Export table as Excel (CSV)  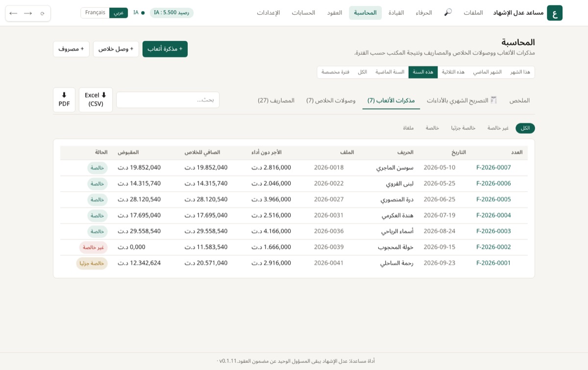point(96,99)
